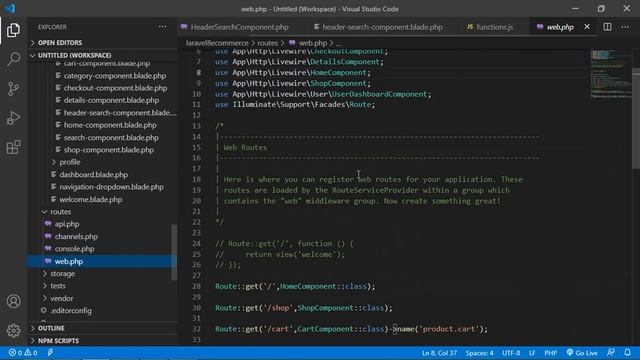The width and height of the screenshot is (640, 360).
Task: Close the web.php editor tab
Action: click(587, 27)
